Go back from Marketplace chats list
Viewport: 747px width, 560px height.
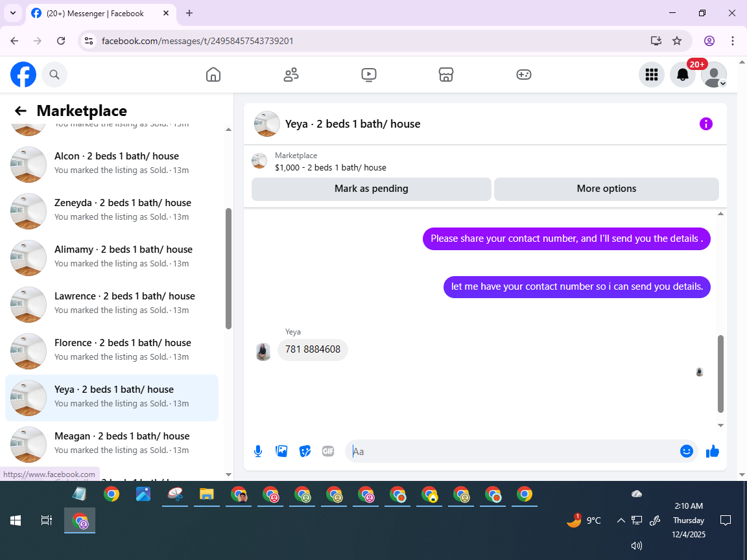pyautogui.click(x=21, y=111)
